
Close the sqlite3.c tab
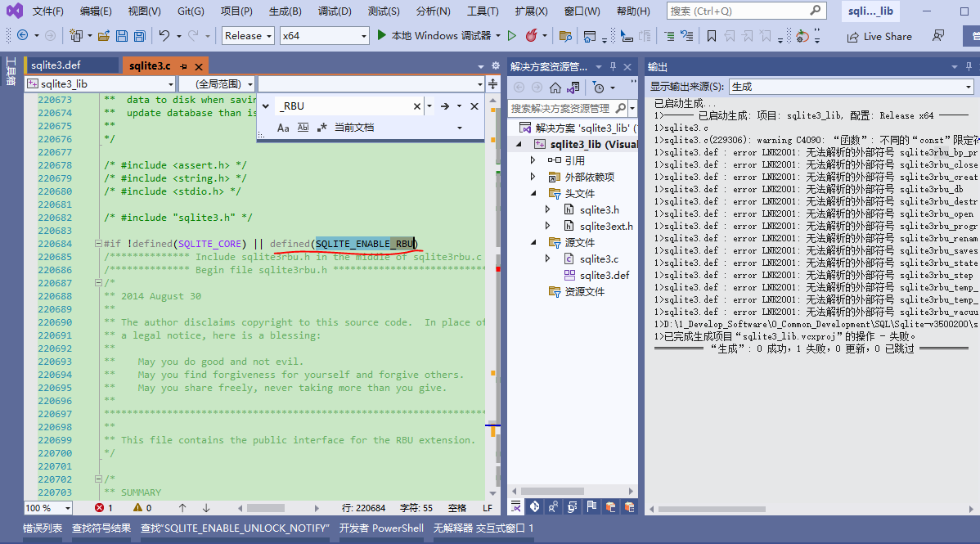pyautogui.click(x=199, y=66)
